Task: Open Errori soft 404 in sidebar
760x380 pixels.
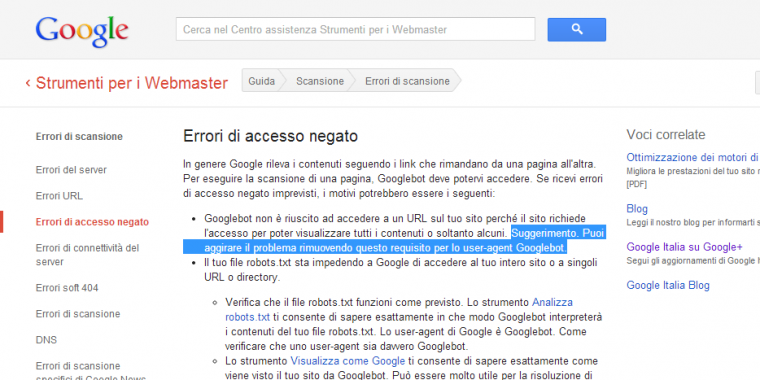Action: tap(67, 288)
